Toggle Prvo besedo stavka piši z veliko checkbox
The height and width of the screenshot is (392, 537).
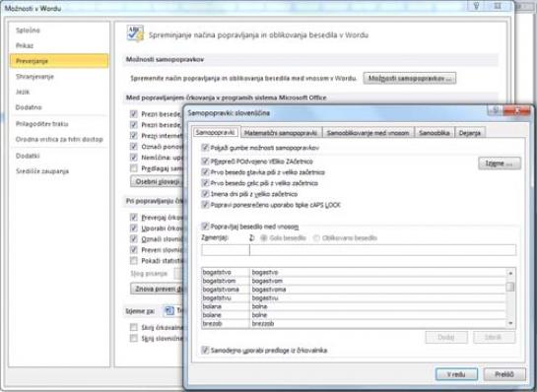pyautogui.click(x=205, y=171)
